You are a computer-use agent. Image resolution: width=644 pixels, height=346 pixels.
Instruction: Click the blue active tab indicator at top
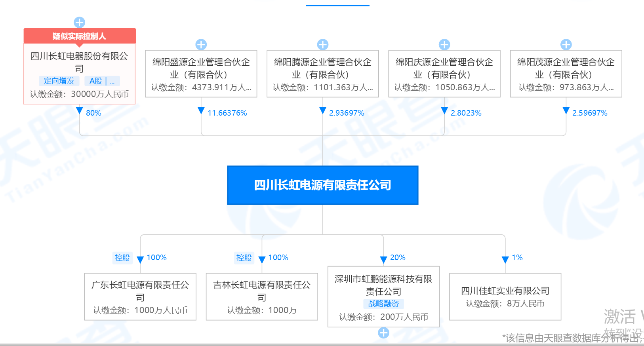pos(338,5)
